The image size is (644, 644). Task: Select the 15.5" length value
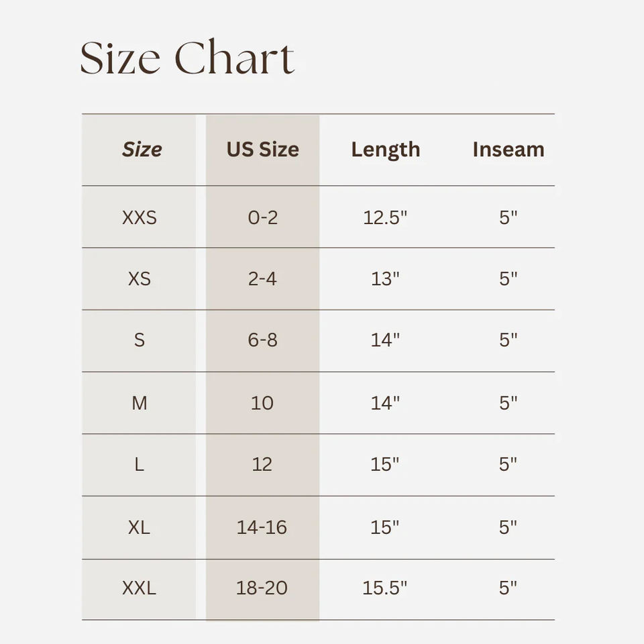pos(385,588)
